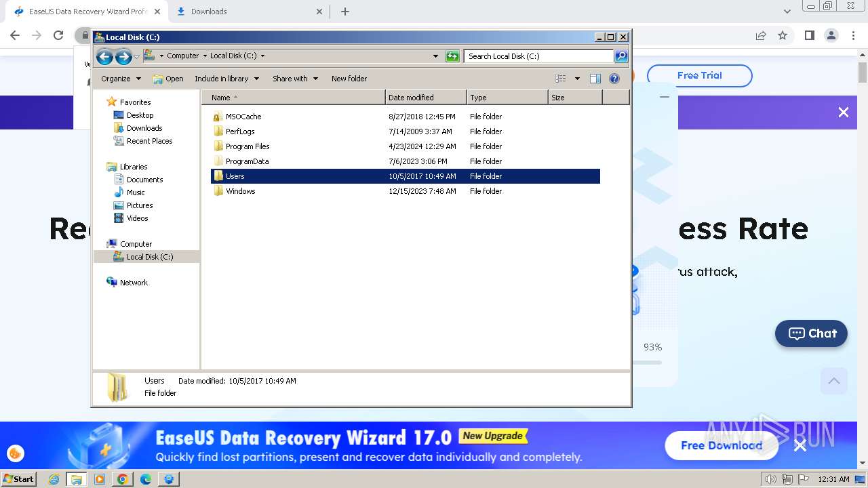868x488 pixels.
Task: Click the search magnifier icon in Explorer
Action: pos(620,56)
